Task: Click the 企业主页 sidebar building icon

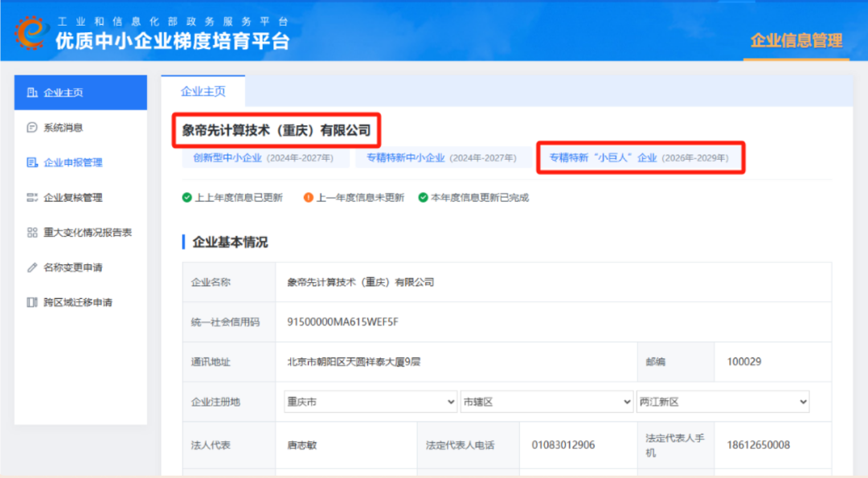Action: (x=32, y=92)
